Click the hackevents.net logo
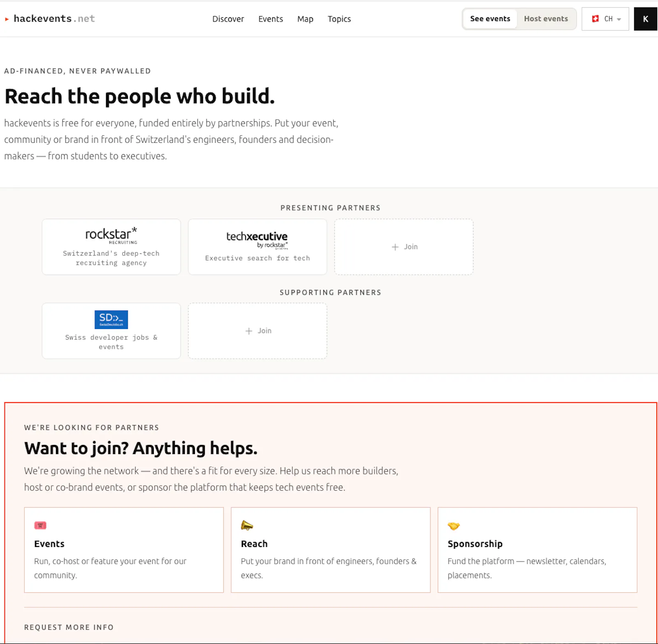 pyautogui.click(x=50, y=19)
